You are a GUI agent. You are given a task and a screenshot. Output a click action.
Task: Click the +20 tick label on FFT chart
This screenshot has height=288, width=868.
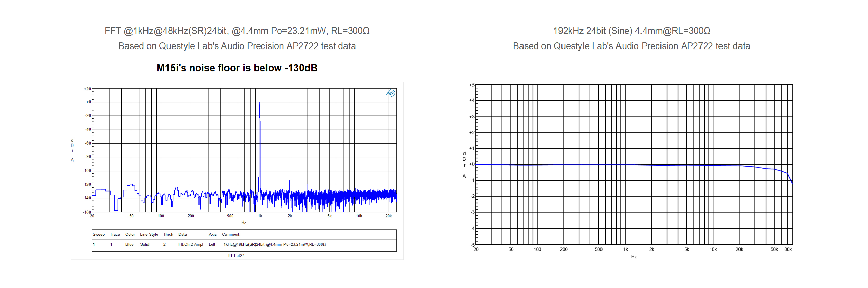tap(87, 89)
